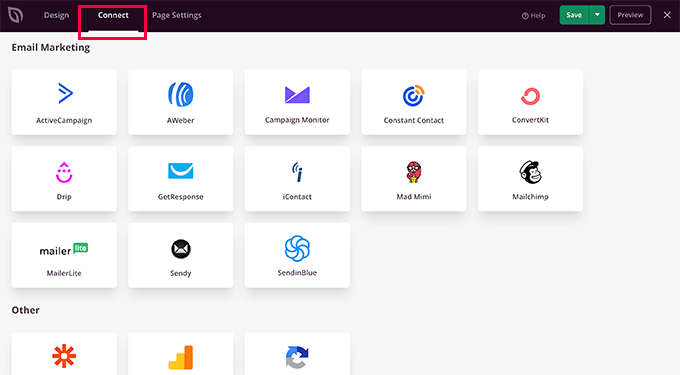This screenshot has height=375, width=680.
Task: Connect to Constant Contact
Action: click(x=414, y=102)
